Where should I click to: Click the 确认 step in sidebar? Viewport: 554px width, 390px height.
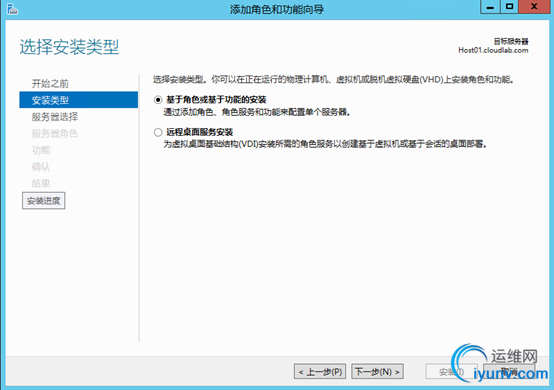point(41,167)
